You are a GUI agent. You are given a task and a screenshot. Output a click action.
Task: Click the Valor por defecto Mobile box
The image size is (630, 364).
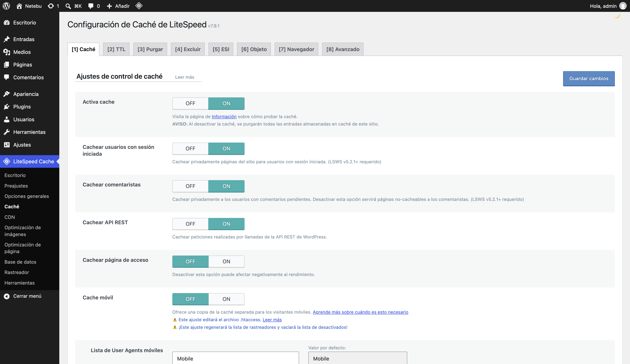click(x=358, y=358)
